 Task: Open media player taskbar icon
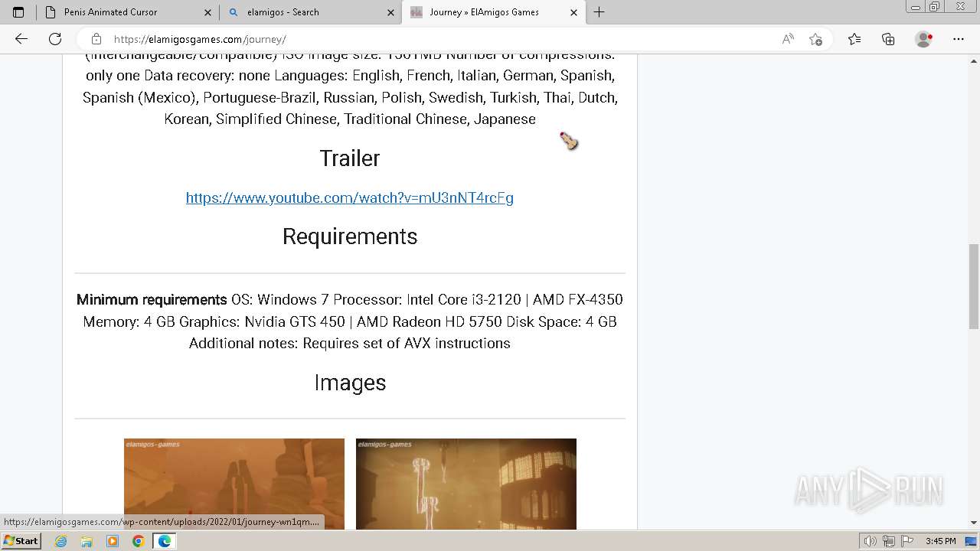pyautogui.click(x=113, y=541)
